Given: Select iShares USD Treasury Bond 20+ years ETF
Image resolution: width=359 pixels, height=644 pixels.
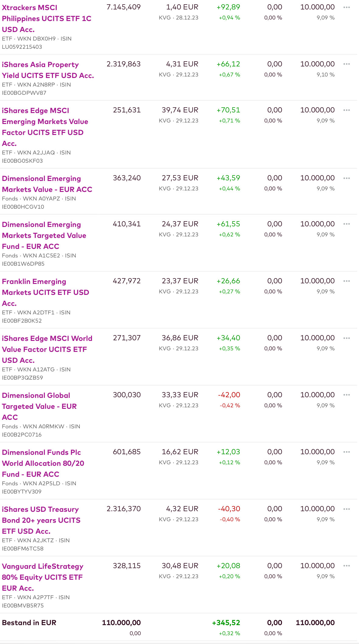Looking at the screenshot, I should tap(41, 520).
